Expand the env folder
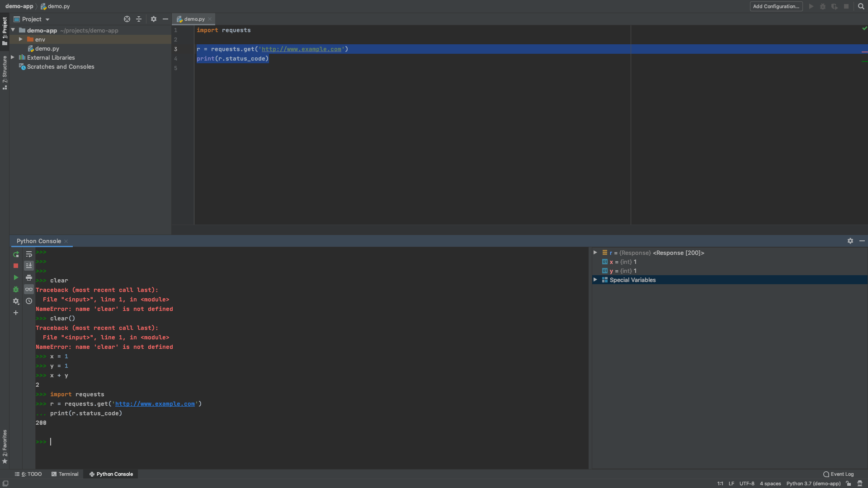Image resolution: width=868 pixels, height=488 pixels. pos(21,39)
